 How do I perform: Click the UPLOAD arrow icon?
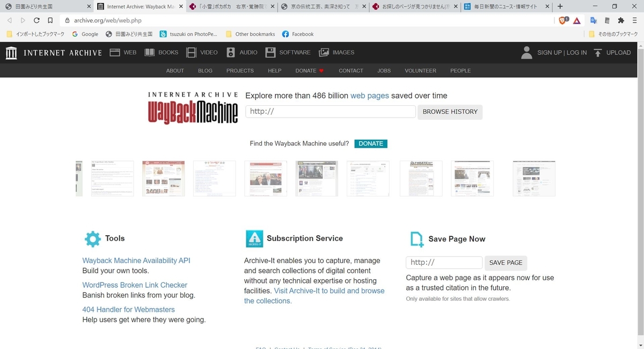[598, 53]
